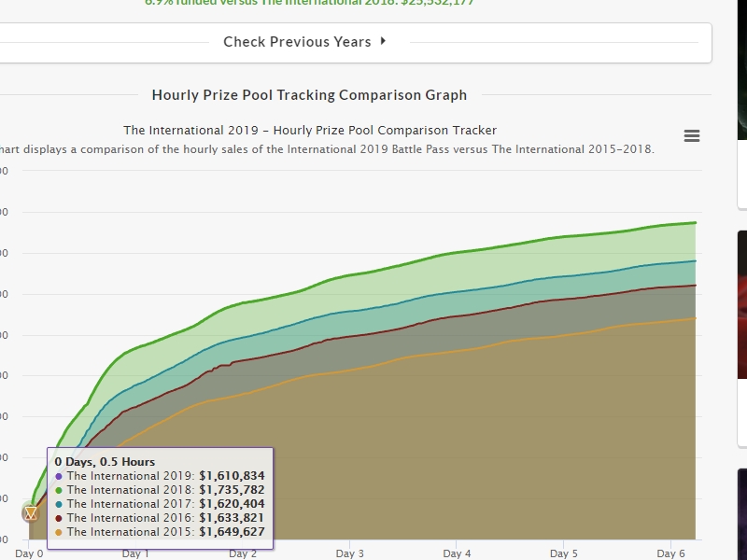Click the 0 Days, 0.5 Hours tooltip header
Viewport: 747px width, 560px height.
pyautogui.click(x=105, y=461)
